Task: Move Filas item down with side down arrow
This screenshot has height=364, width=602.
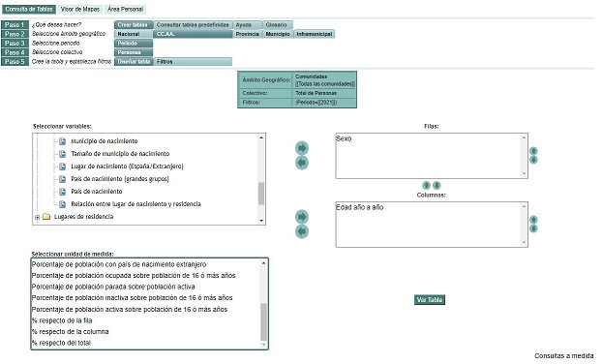Action: (x=533, y=160)
